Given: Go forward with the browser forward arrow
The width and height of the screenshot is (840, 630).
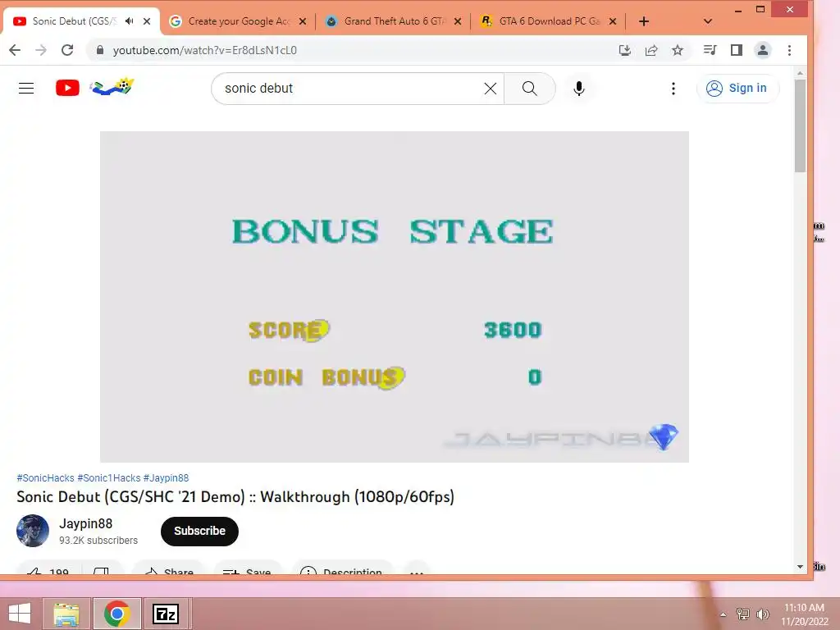Looking at the screenshot, I should (41, 50).
